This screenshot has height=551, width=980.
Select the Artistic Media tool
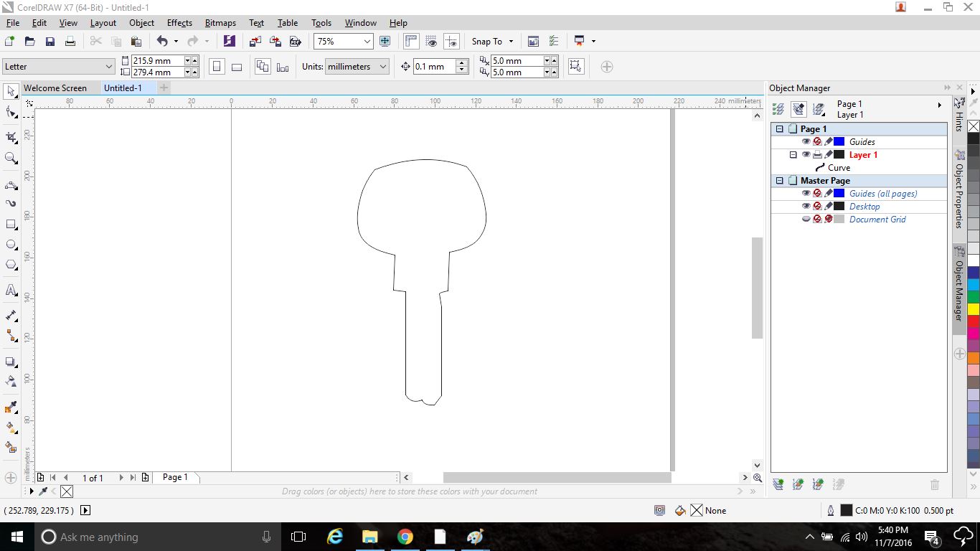(x=11, y=204)
